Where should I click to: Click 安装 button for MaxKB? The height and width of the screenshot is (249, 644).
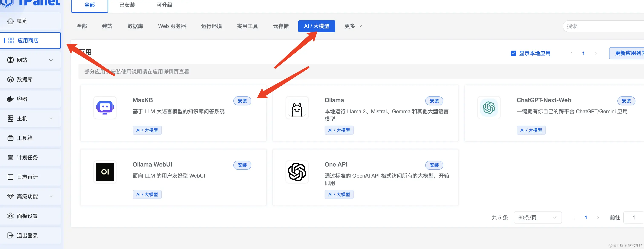(x=242, y=101)
